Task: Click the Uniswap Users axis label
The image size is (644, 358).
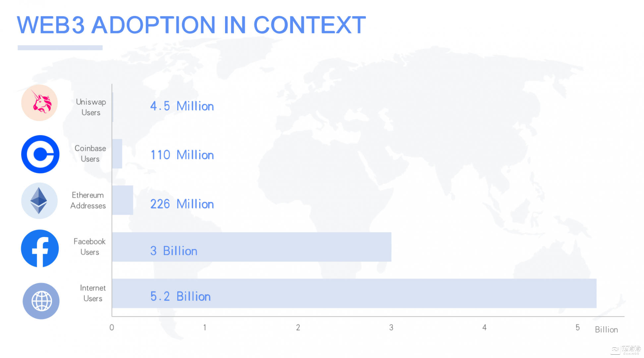Action: pos(91,107)
